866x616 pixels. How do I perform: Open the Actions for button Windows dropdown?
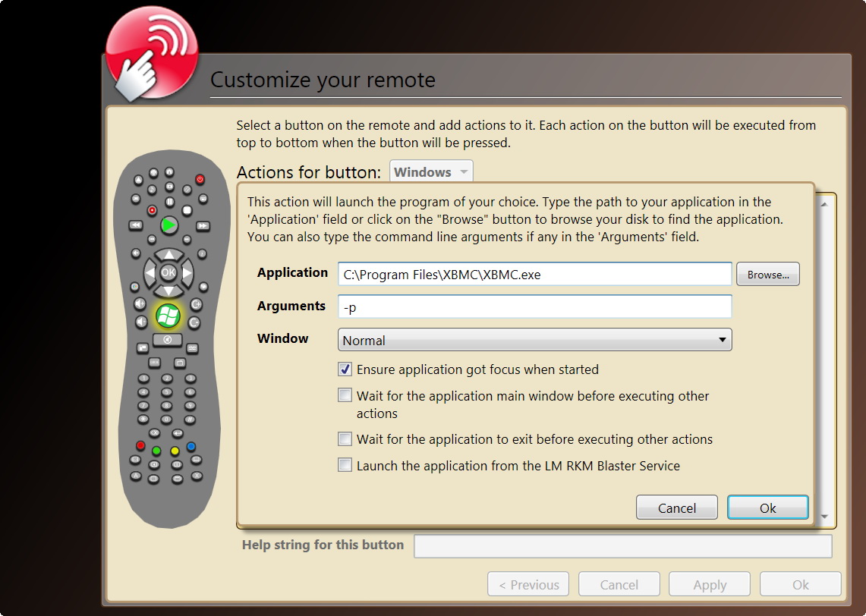[431, 171]
